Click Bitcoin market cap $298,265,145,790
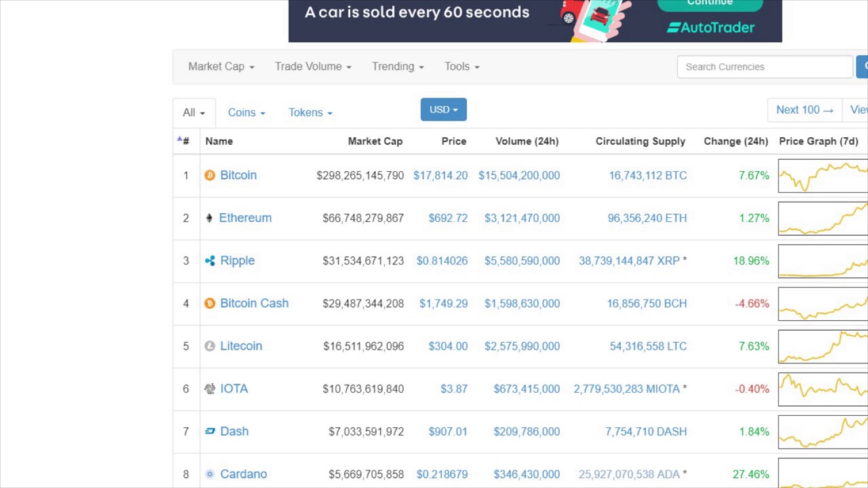 click(360, 176)
